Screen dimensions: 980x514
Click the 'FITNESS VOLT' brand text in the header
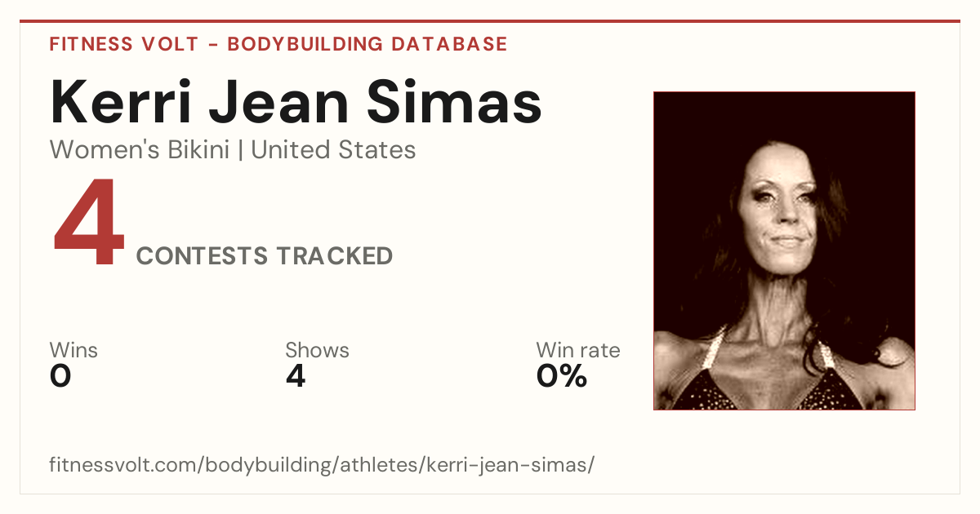pyautogui.click(x=124, y=44)
